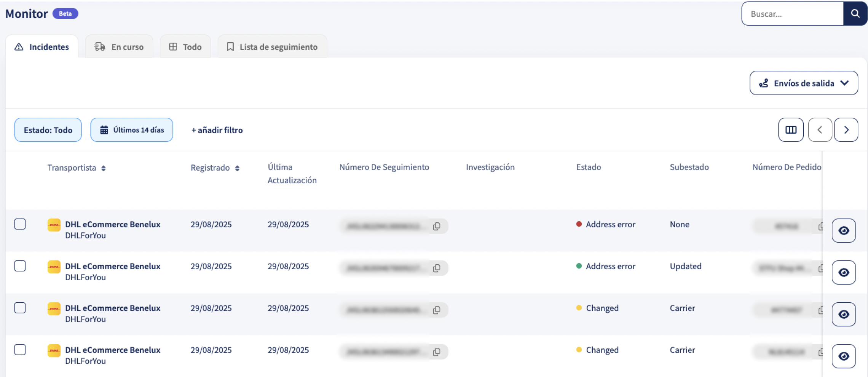
Task: Focus the Buscar search field
Action: tap(793, 14)
